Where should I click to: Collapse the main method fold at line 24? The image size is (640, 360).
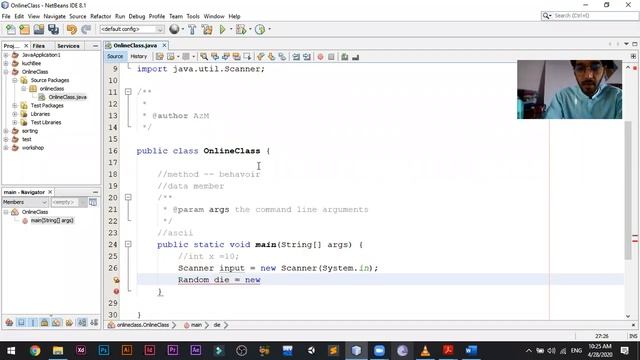(128, 244)
